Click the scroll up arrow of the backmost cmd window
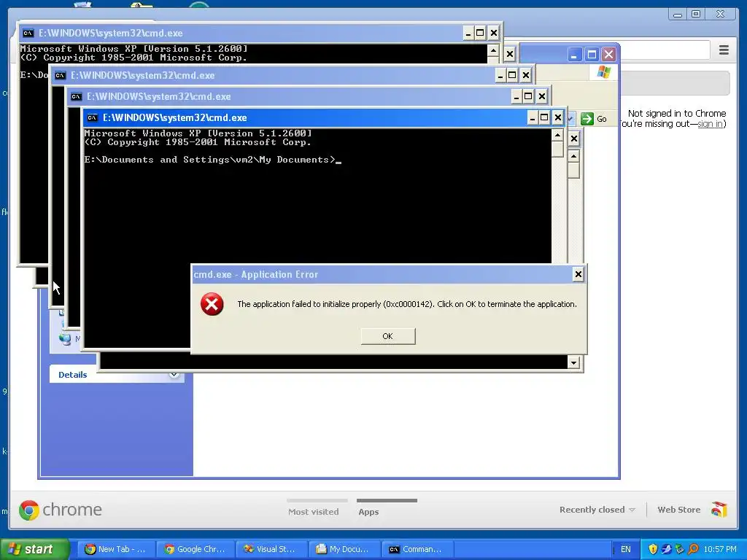The height and width of the screenshot is (560, 747). point(493,50)
